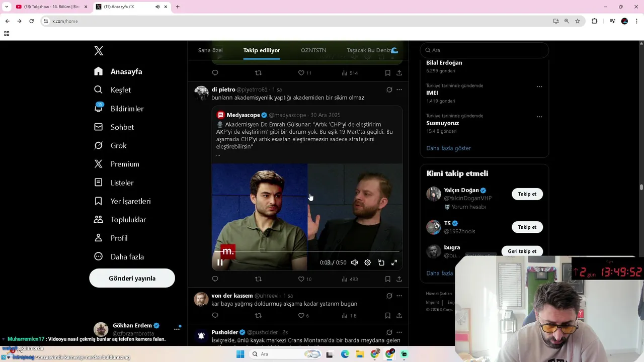Open more options on di pietro post

tap(399, 90)
